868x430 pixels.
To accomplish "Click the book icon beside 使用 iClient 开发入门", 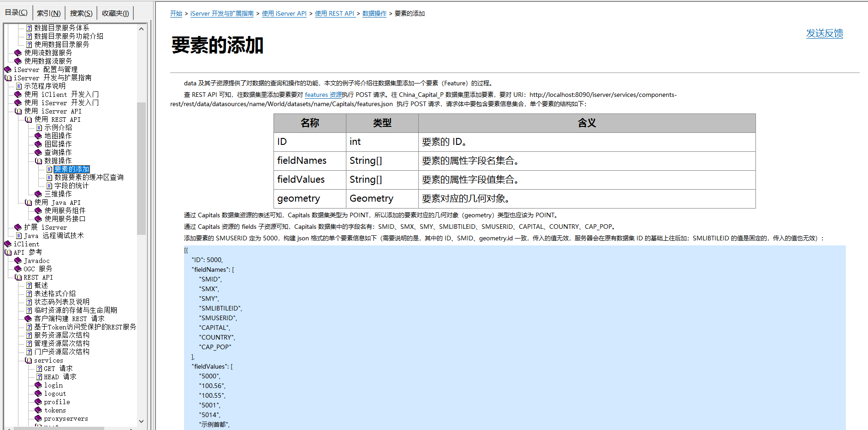I will (18, 95).
